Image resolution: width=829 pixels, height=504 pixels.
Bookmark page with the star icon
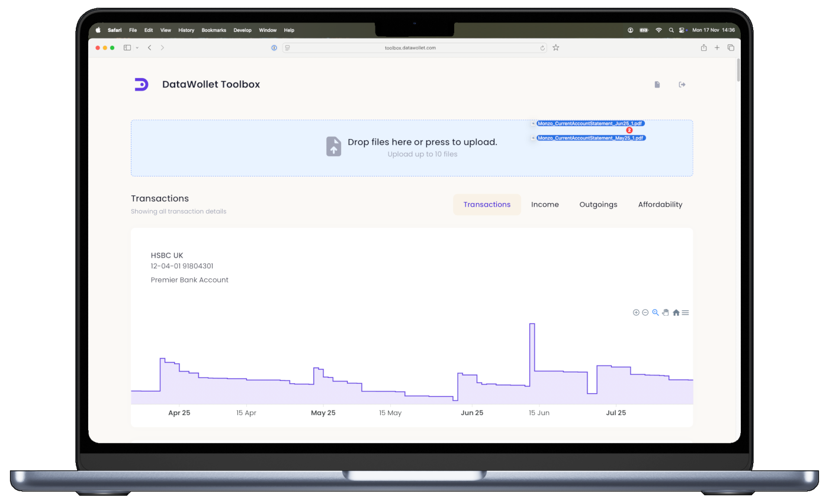tap(555, 48)
